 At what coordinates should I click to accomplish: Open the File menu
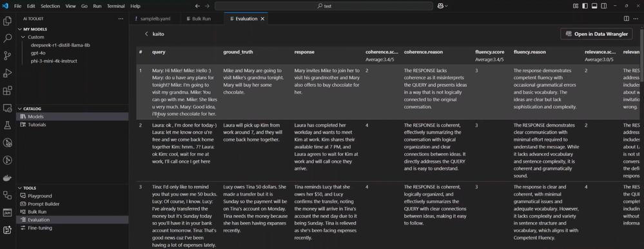tap(17, 6)
